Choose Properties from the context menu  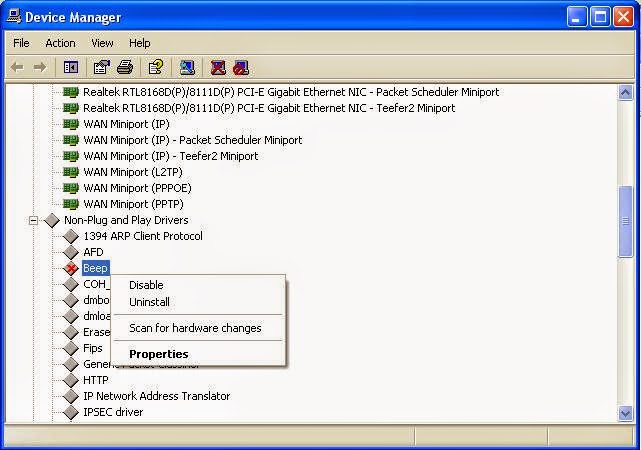click(198, 354)
